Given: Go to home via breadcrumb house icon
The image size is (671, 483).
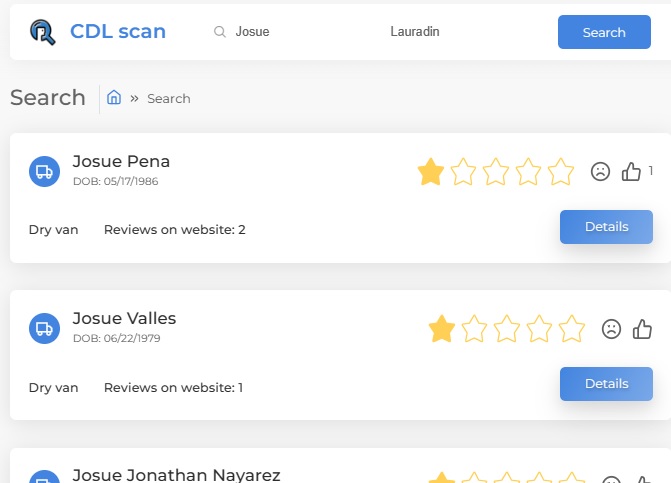Looking at the screenshot, I should coord(114,98).
